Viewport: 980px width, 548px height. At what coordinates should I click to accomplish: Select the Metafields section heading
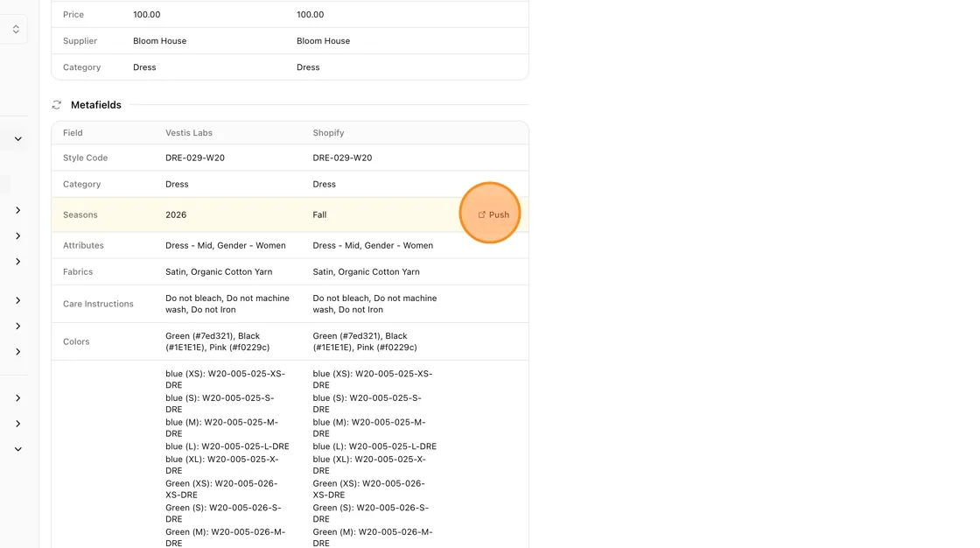[96, 105]
